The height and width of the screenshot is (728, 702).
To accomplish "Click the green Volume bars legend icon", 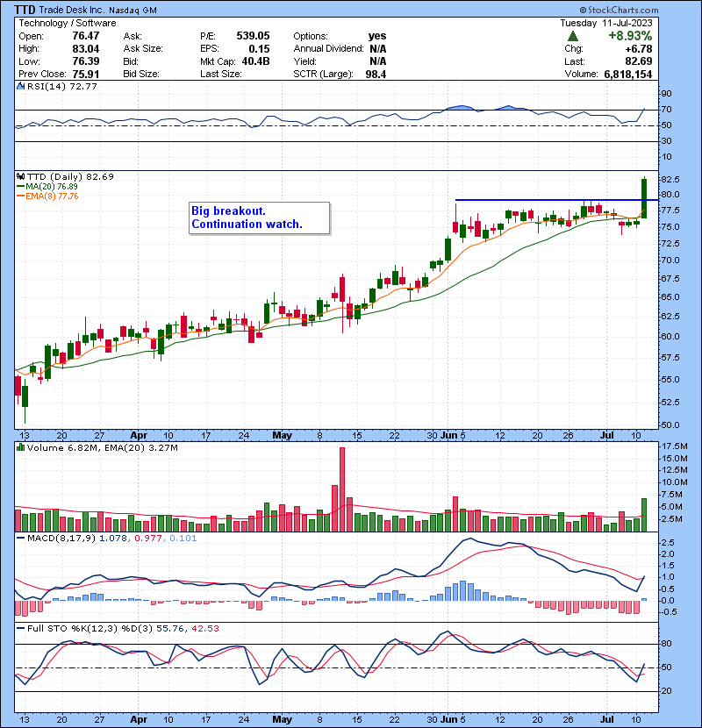I will click(19, 448).
